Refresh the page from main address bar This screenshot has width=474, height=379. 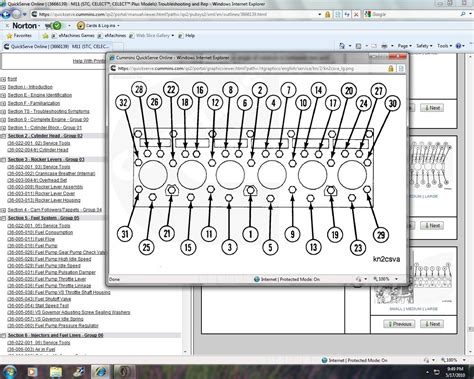347,14
